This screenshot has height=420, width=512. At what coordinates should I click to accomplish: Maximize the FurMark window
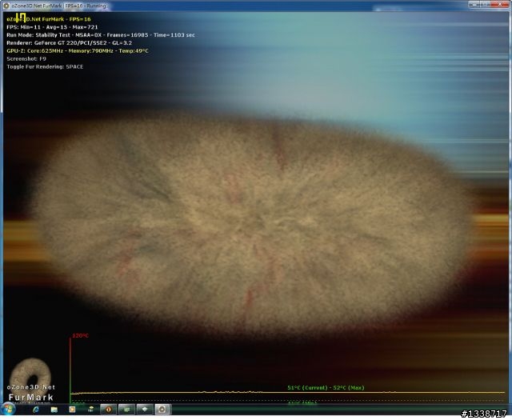coord(485,4)
